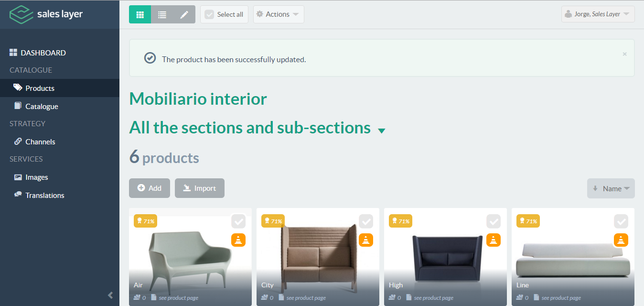Click the 71% quality badge on High

pos(400,221)
